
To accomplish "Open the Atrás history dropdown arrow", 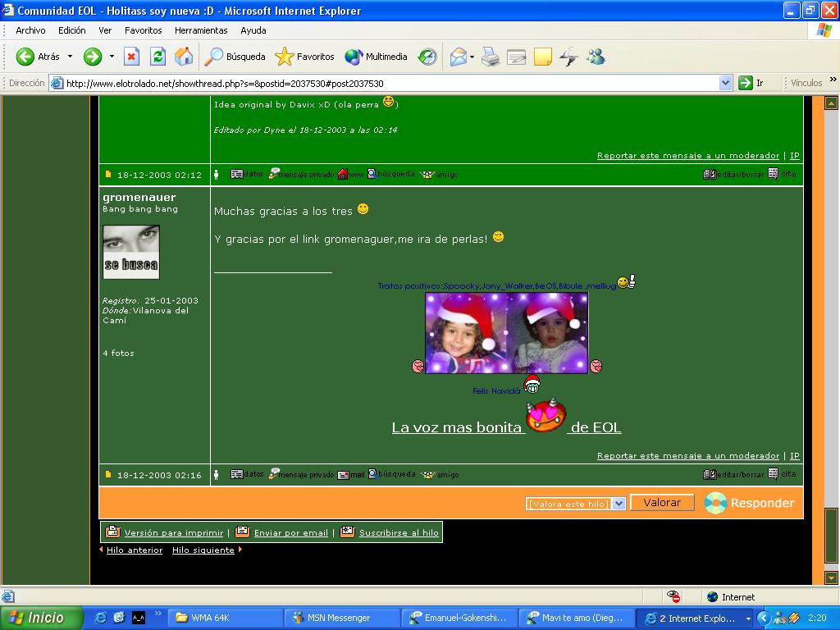I will point(70,57).
